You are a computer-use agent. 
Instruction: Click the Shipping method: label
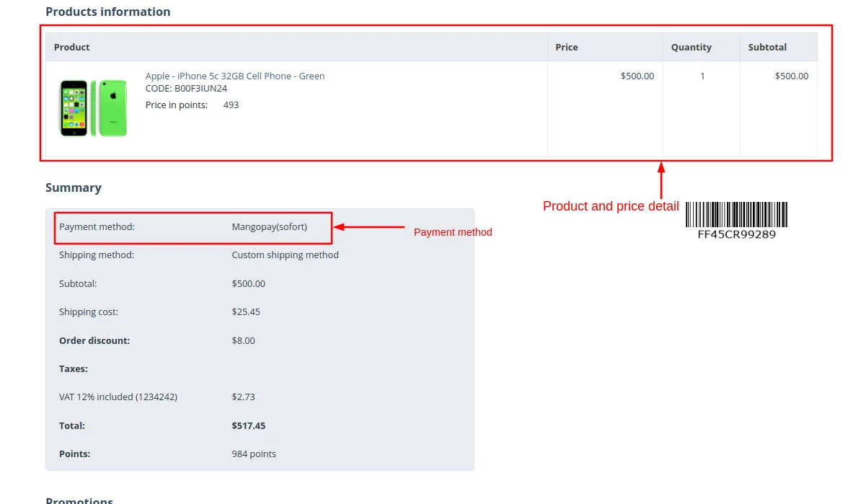[x=97, y=255]
